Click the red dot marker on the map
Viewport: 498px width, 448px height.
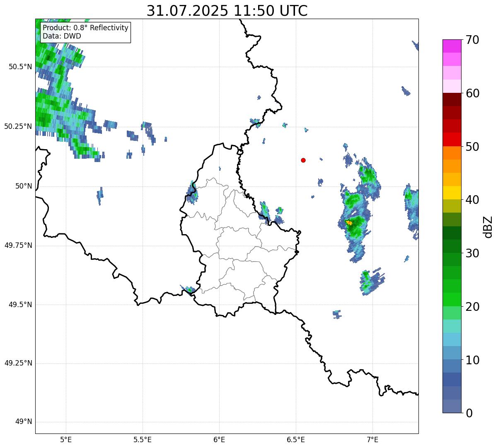pos(303,160)
